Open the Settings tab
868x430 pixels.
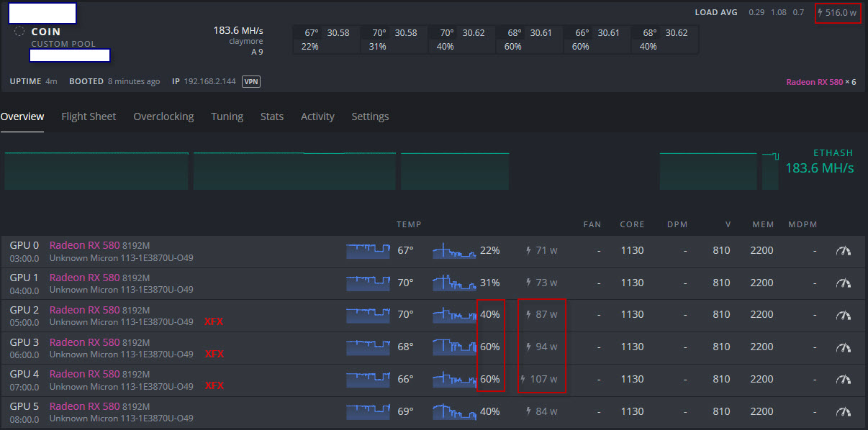pyautogui.click(x=370, y=116)
